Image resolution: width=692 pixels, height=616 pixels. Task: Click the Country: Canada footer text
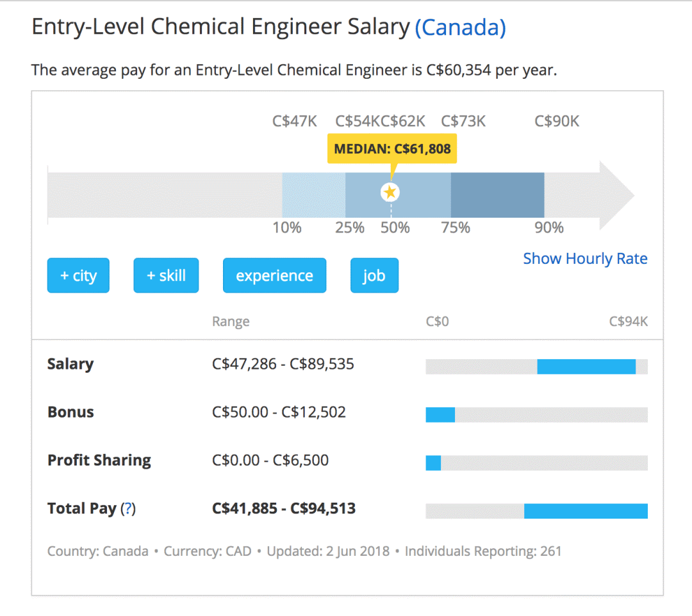point(98,551)
